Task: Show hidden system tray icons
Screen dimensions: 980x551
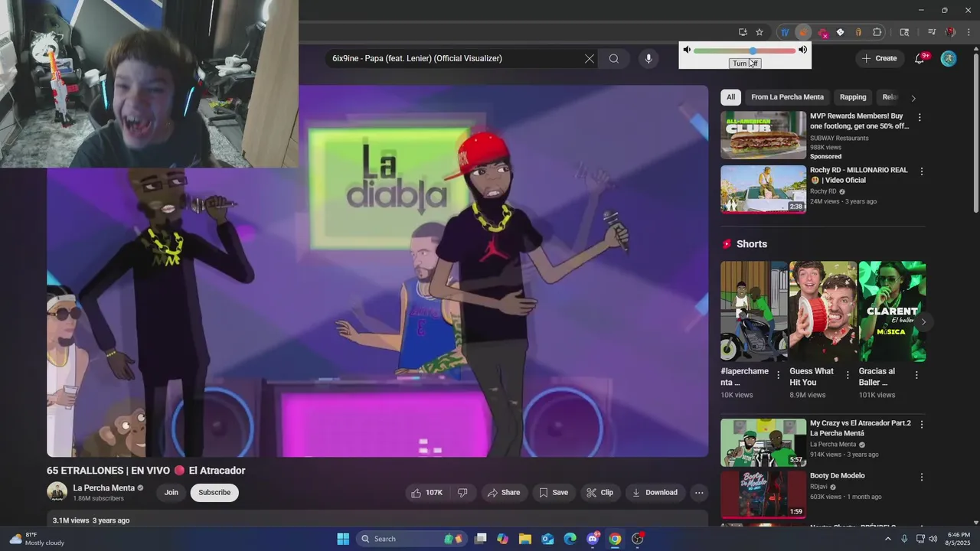Action: (888, 539)
